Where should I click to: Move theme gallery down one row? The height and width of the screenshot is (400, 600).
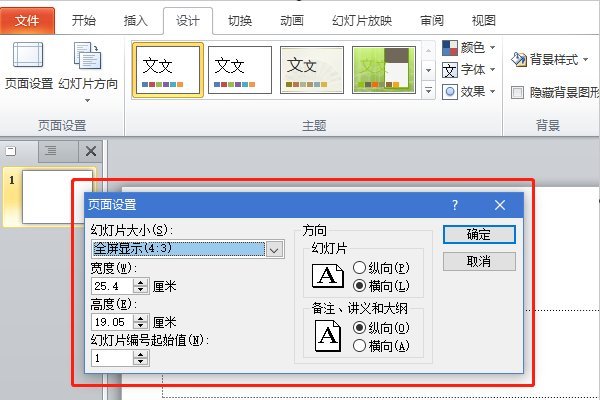tap(429, 70)
